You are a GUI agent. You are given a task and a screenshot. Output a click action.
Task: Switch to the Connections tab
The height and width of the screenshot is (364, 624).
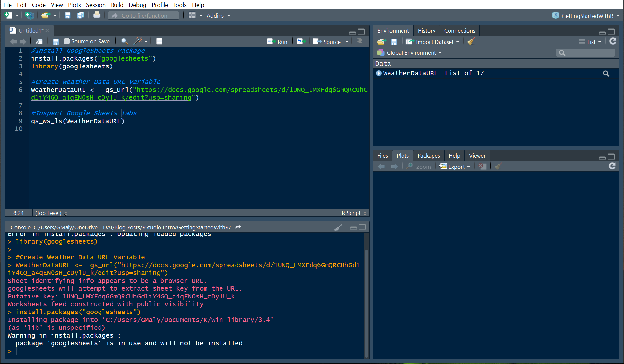pos(460,31)
